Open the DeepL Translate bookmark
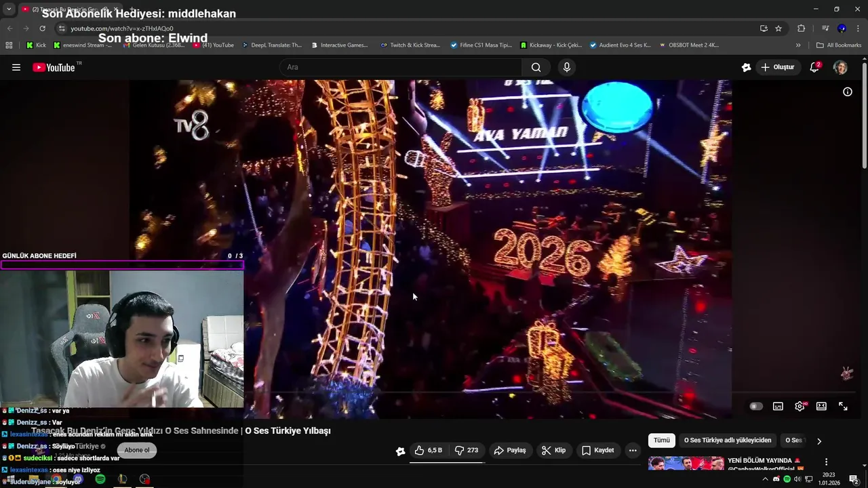 pos(271,45)
